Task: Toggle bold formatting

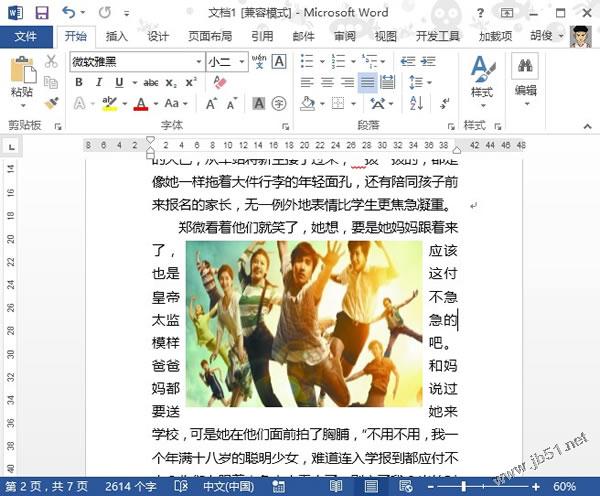Action: (79, 82)
